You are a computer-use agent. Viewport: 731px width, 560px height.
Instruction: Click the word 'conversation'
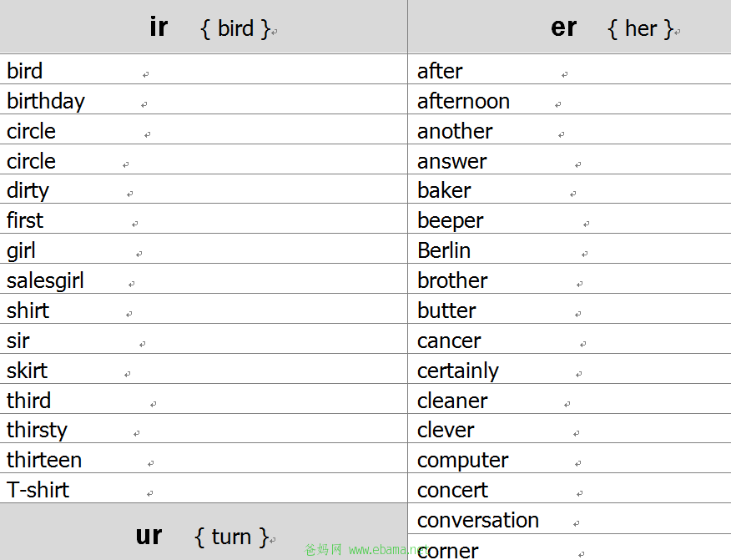tap(478, 520)
